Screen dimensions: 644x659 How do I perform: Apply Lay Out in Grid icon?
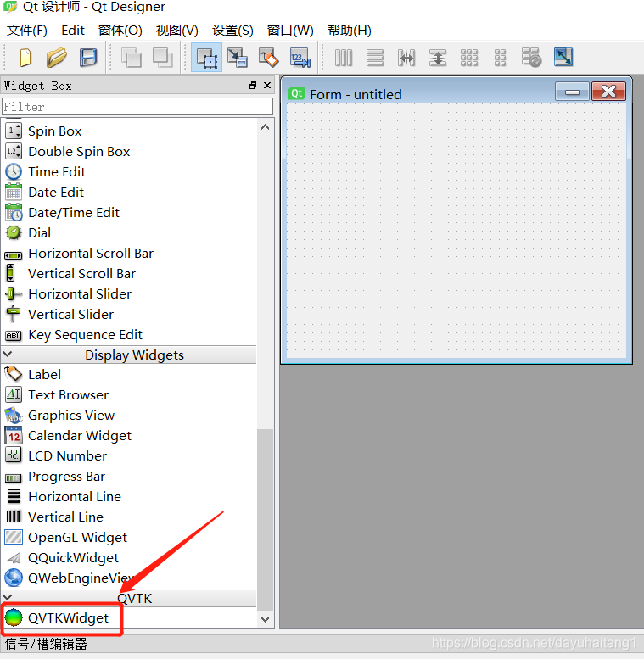click(469, 58)
